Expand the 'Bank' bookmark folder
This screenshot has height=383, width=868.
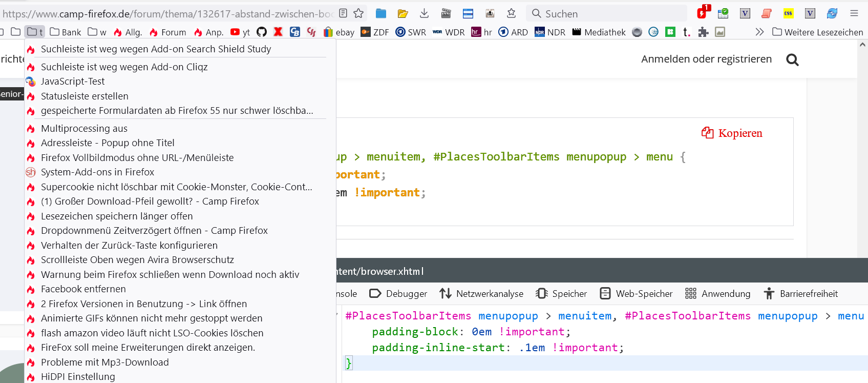[x=66, y=32]
